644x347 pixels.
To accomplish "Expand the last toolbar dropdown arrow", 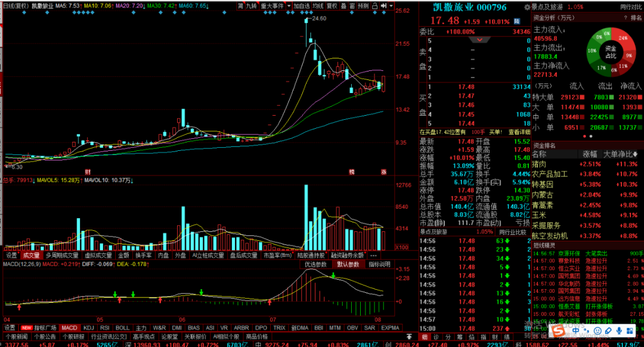I will (391, 6).
